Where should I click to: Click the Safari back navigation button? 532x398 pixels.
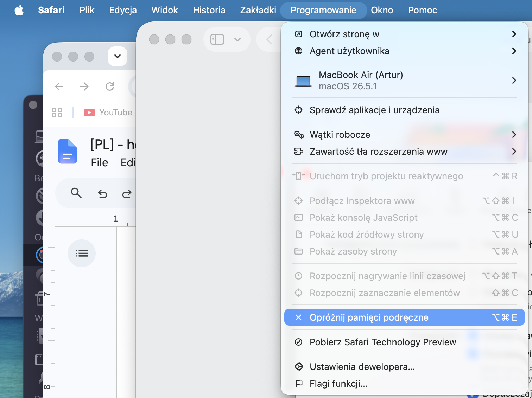(270, 39)
